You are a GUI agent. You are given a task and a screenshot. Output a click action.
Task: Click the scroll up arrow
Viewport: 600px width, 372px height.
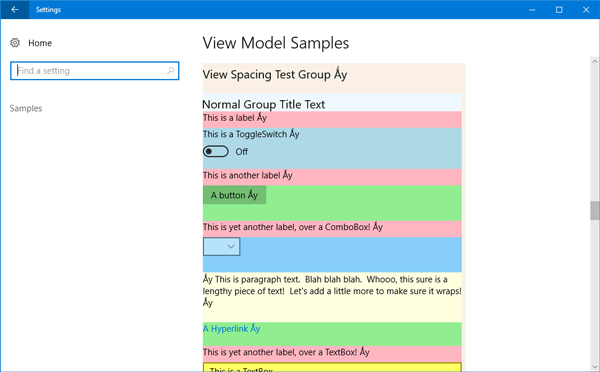tap(594, 61)
